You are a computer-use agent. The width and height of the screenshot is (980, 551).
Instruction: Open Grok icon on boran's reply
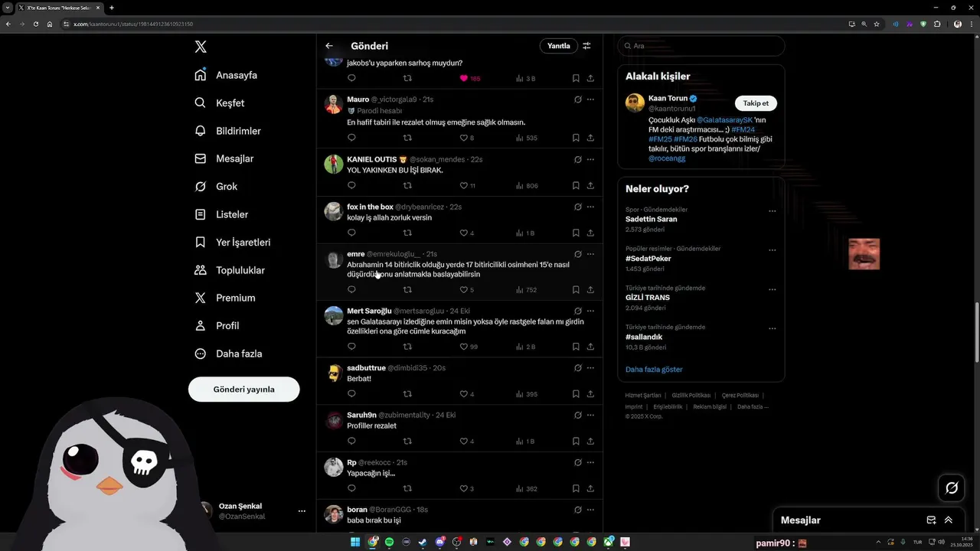pos(577,510)
